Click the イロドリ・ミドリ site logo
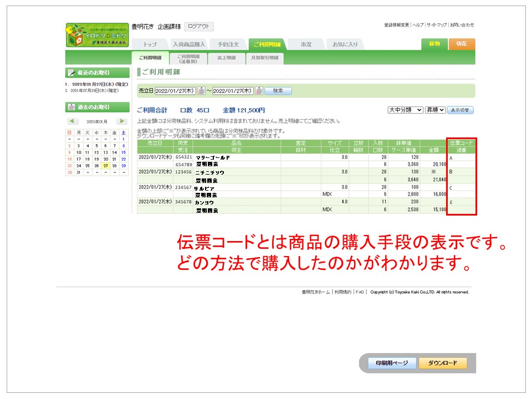The height and width of the screenshot is (399, 532). [x=96, y=34]
